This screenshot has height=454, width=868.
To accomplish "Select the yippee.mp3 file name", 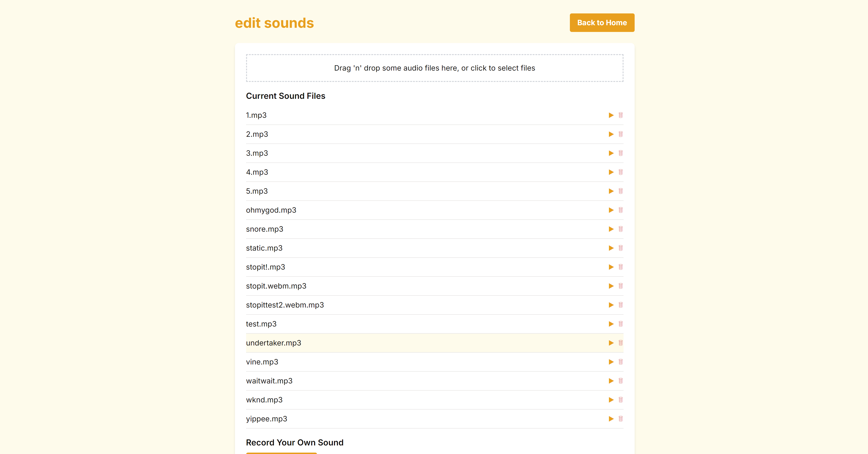I will pyautogui.click(x=266, y=419).
